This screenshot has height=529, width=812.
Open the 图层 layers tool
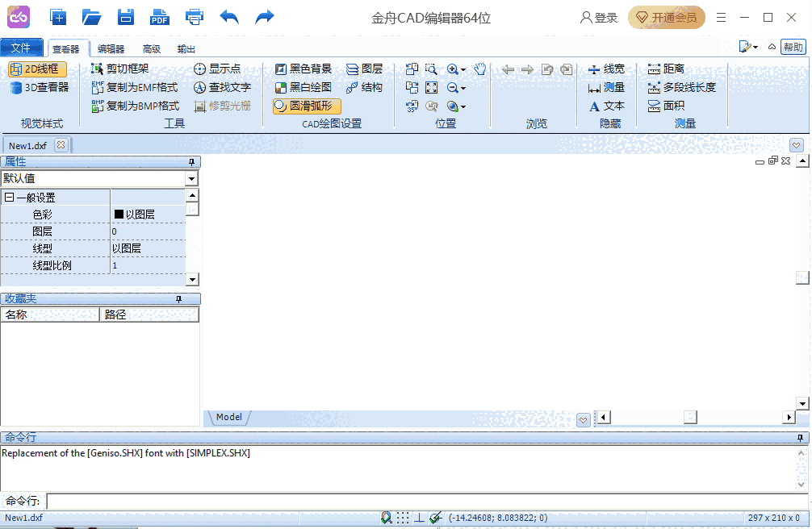pos(364,69)
